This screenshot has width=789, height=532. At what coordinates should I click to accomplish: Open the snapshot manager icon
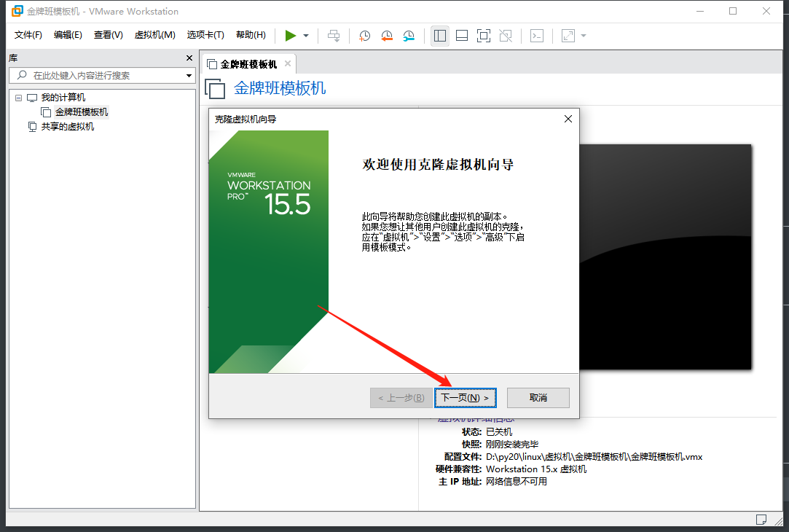(409, 36)
